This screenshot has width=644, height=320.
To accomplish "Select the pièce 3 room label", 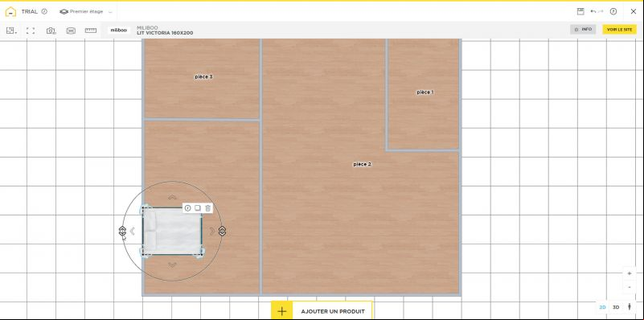I will tap(203, 77).
